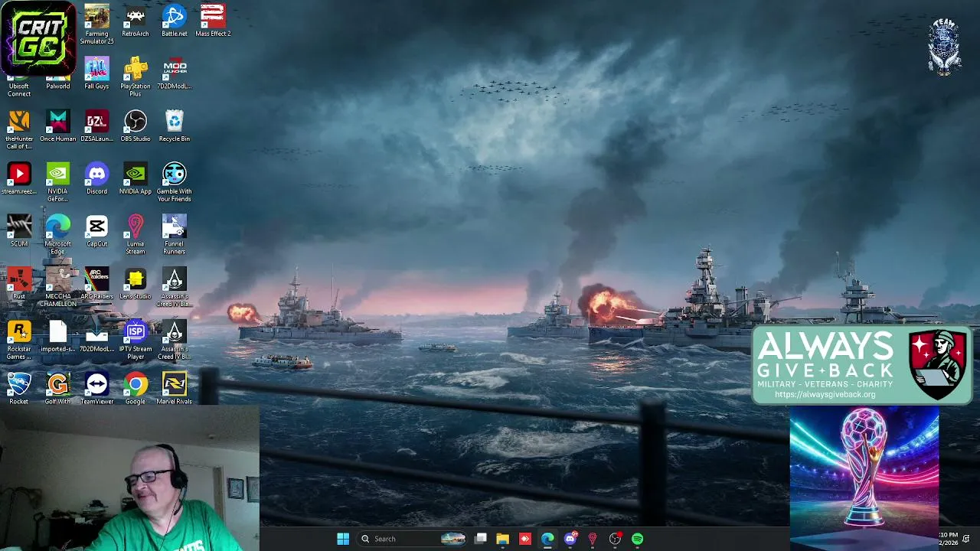Click the Lumia Stream taskbar icon
980x551 pixels.
[592, 539]
